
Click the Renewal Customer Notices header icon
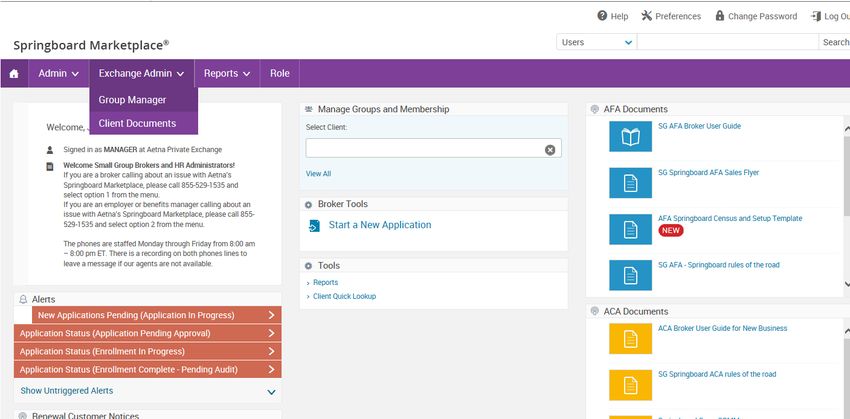tap(23, 416)
